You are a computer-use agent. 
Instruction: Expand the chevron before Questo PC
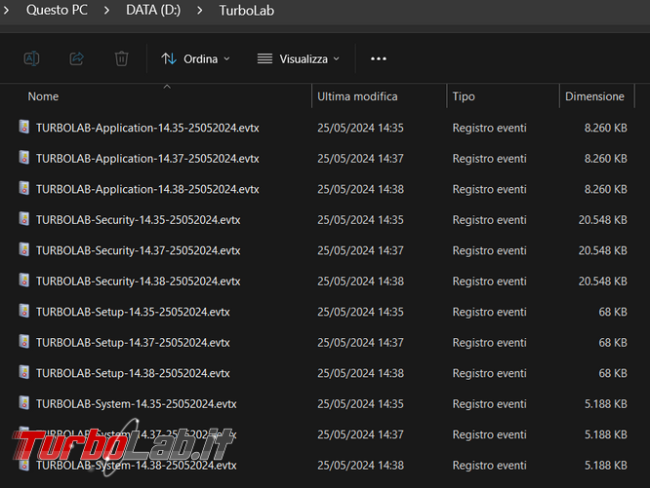(6, 10)
